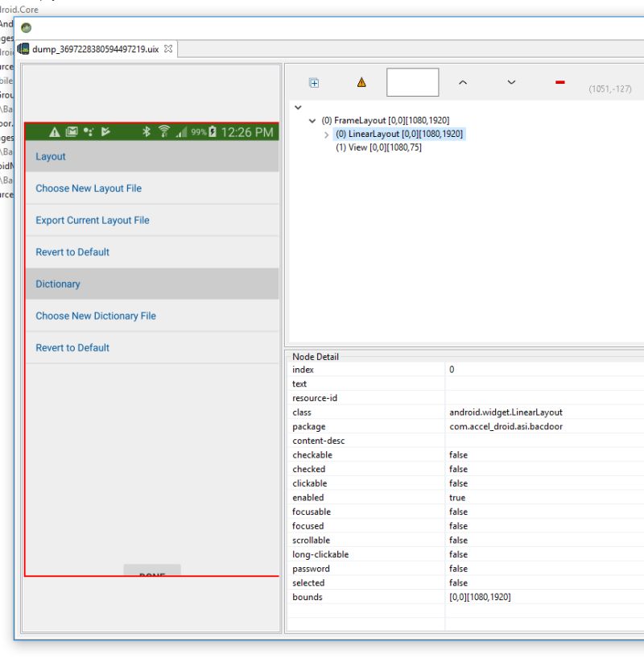Open the open-file toolbar icon before the dump tab

[23, 49]
